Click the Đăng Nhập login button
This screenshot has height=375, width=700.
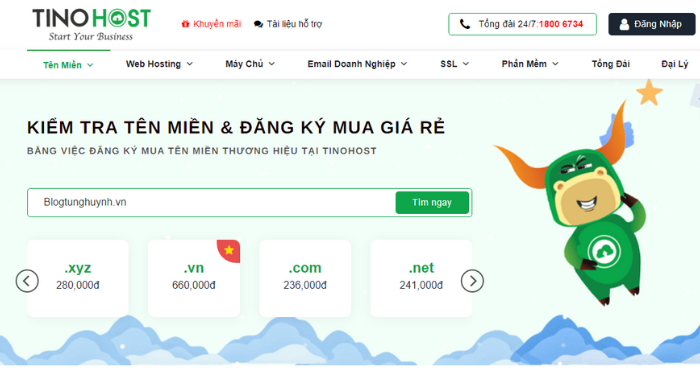652,24
